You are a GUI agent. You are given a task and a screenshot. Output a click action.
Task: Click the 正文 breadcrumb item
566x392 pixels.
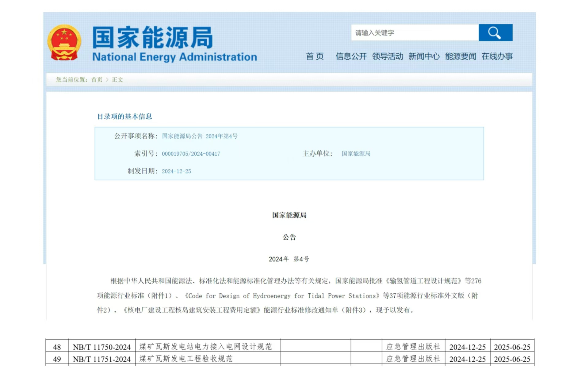coord(117,80)
